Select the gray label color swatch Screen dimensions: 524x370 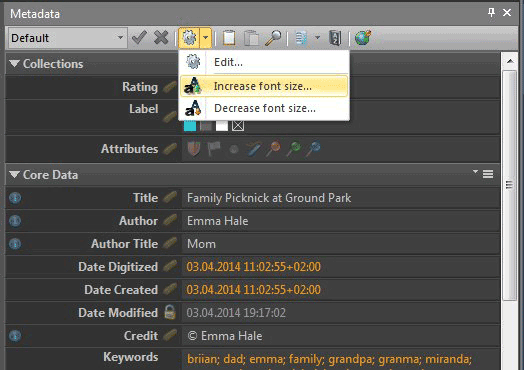pos(206,126)
